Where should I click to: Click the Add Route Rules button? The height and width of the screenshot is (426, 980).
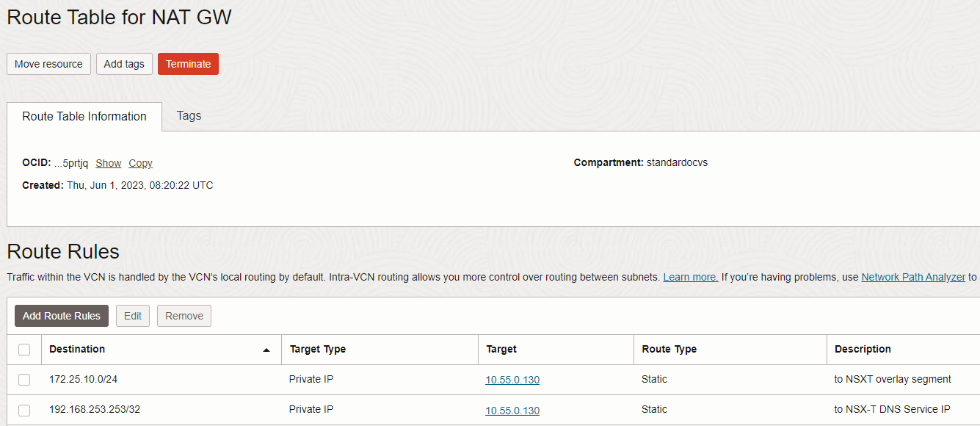click(x=61, y=315)
